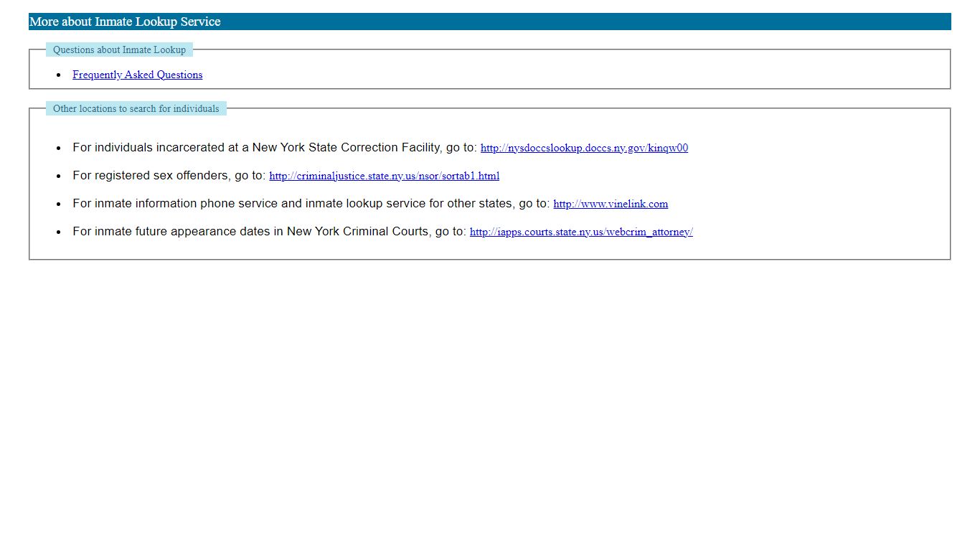
Task: Click text about inmate information phone service
Action: pos(311,203)
